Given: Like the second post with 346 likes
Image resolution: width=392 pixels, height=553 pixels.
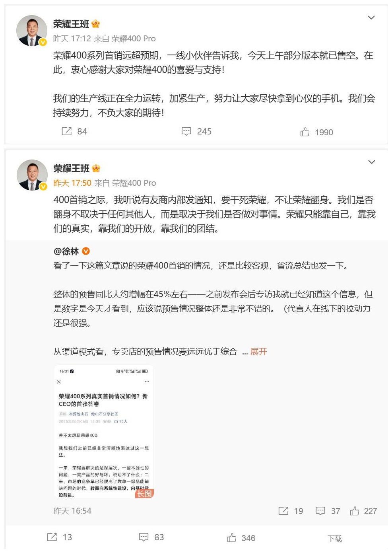Looking at the screenshot, I should [x=232, y=538].
